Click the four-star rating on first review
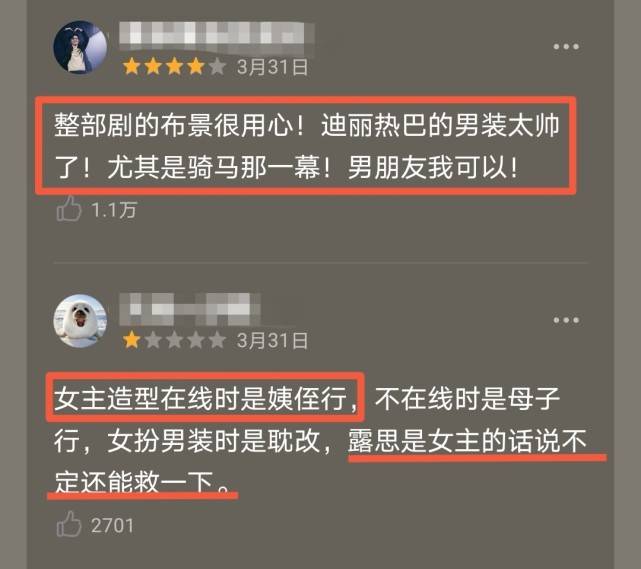The width and height of the screenshot is (641, 569). [174, 66]
